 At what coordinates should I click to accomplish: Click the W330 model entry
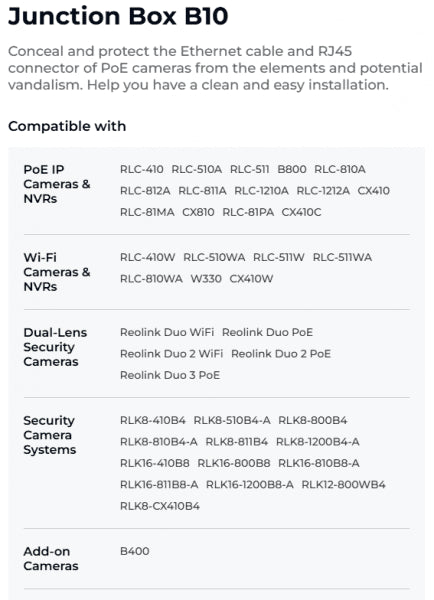coord(206,279)
